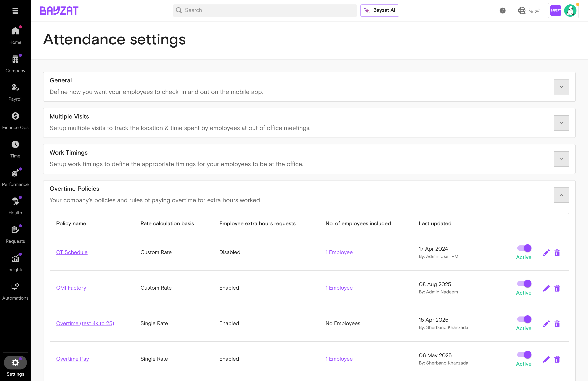This screenshot has height=381, width=588.
Task: View 1 Employee in OT Schedule row
Action: point(339,252)
